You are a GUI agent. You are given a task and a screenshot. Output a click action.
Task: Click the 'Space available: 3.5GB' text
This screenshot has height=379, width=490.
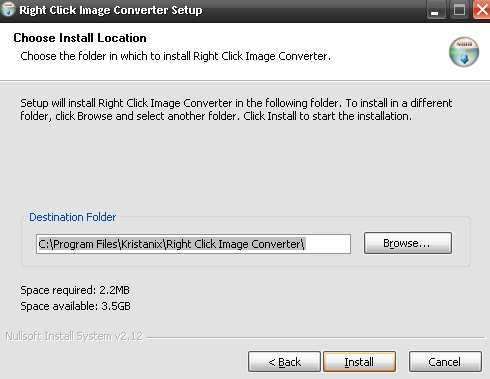(x=75, y=306)
